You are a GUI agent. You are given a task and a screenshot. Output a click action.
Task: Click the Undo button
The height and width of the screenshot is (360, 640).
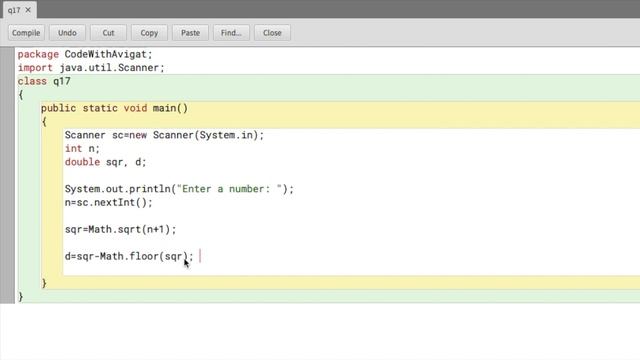click(67, 33)
